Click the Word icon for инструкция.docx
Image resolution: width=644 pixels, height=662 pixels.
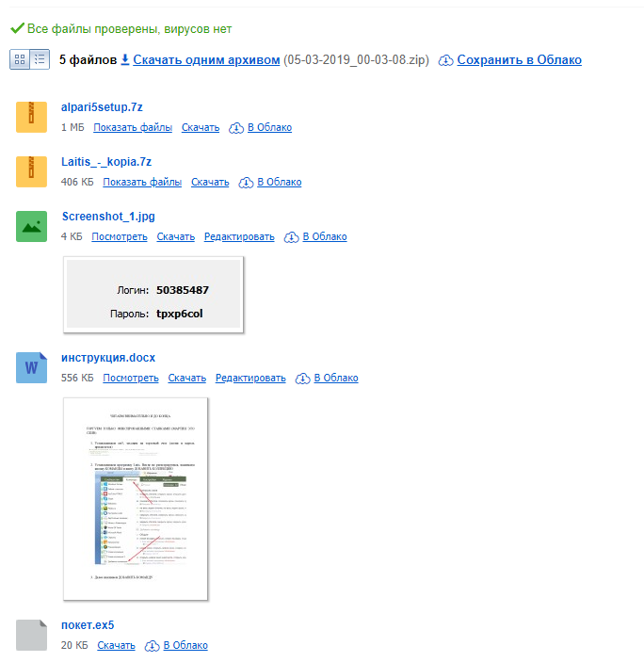tap(31, 368)
